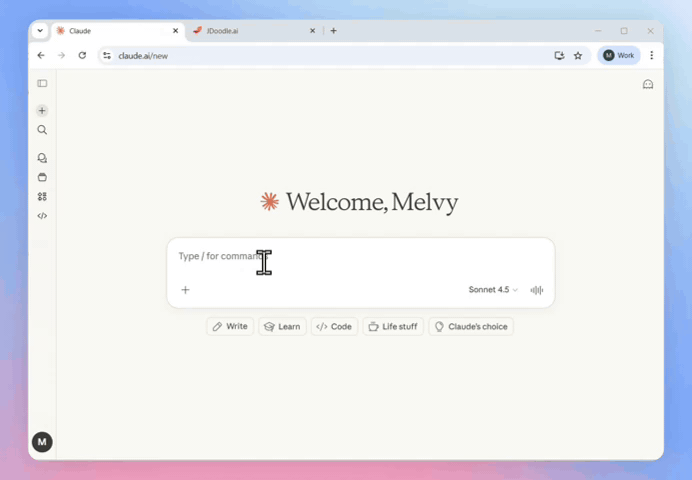Open the Artifacts icon in sidebar
Viewport: 692px width, 480px height.
point(42,197)
